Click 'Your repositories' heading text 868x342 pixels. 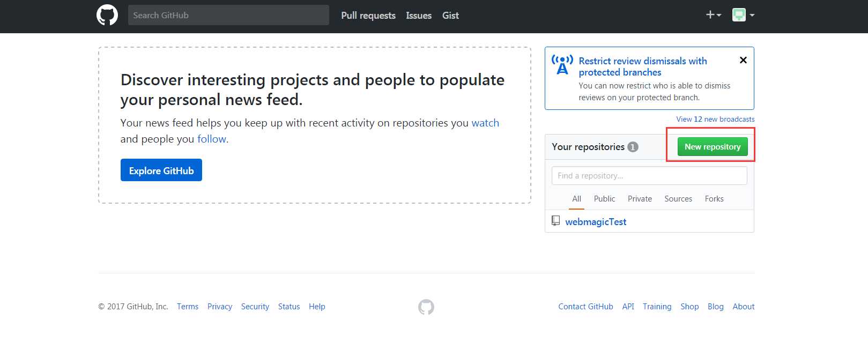click(x=588, y=147)
